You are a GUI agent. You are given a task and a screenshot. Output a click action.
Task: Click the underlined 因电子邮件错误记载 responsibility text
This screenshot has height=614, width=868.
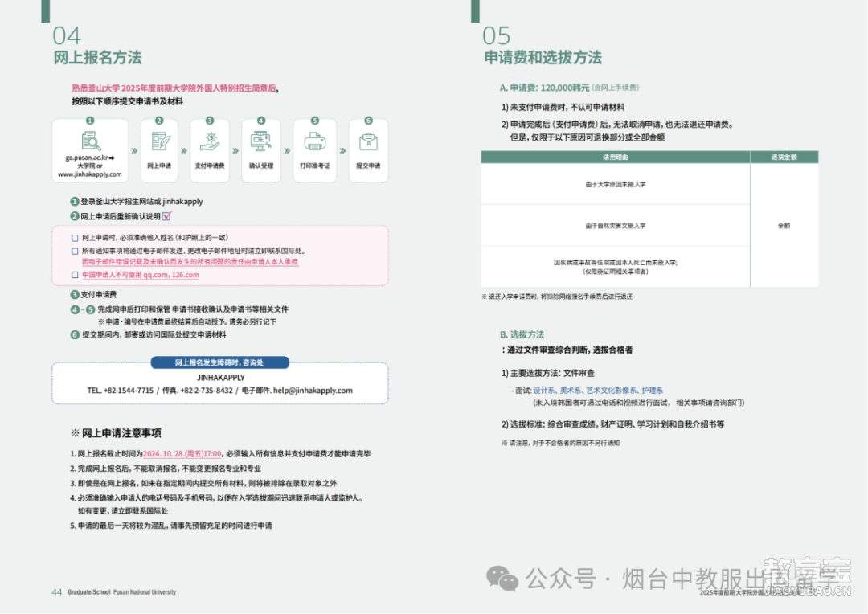[190, 262]
